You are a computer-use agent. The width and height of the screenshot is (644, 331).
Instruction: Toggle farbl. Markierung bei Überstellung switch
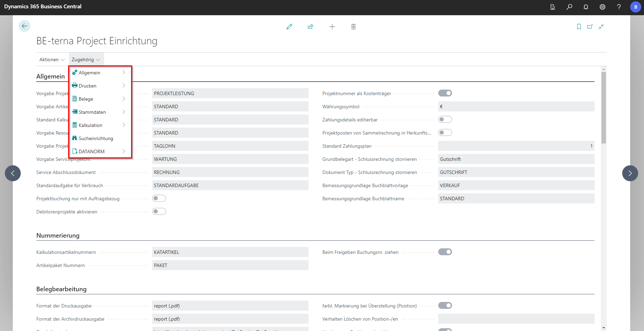445,305
